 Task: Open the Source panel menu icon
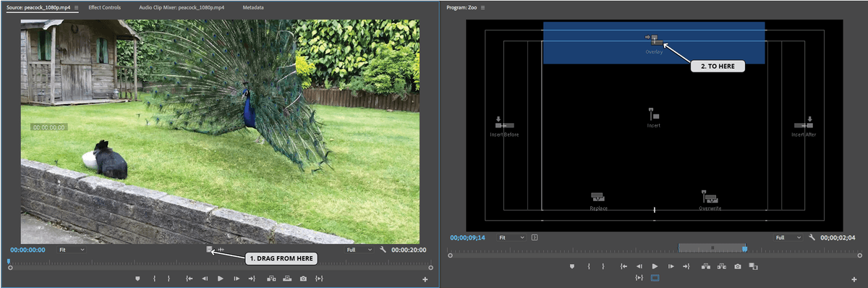pyautogui.click(x=76, y=7)
